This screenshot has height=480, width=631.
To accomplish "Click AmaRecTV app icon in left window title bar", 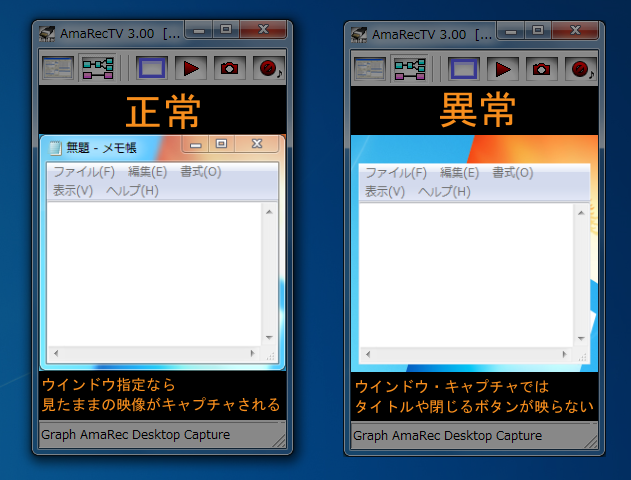I will point(47,34).
